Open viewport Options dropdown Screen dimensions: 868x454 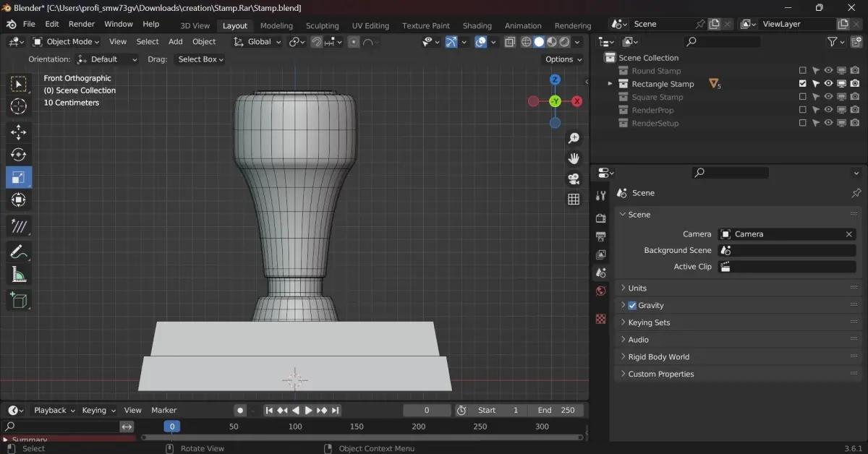pyautogui.click(x=563, y=59)
